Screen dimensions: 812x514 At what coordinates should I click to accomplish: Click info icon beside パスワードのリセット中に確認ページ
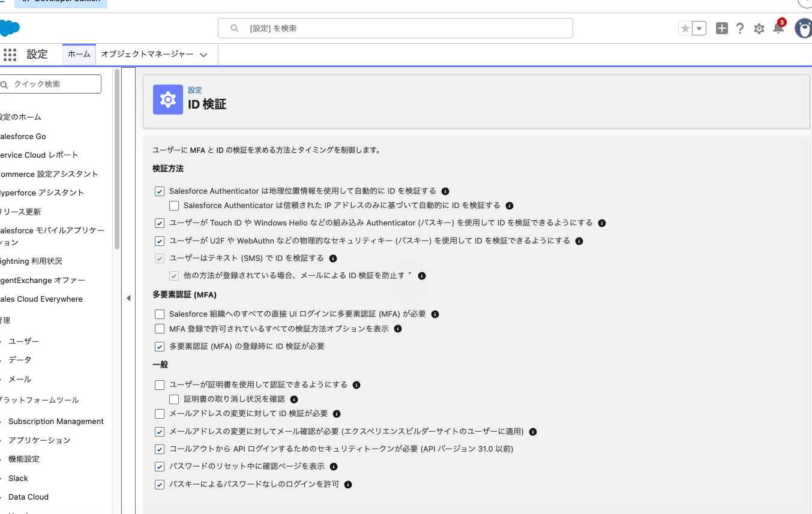pos(334,467)
